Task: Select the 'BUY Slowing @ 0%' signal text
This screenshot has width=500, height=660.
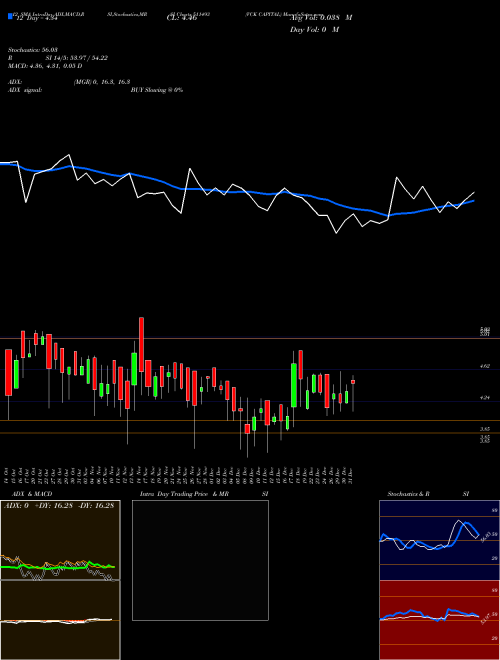Action: [x=157, y=90]
